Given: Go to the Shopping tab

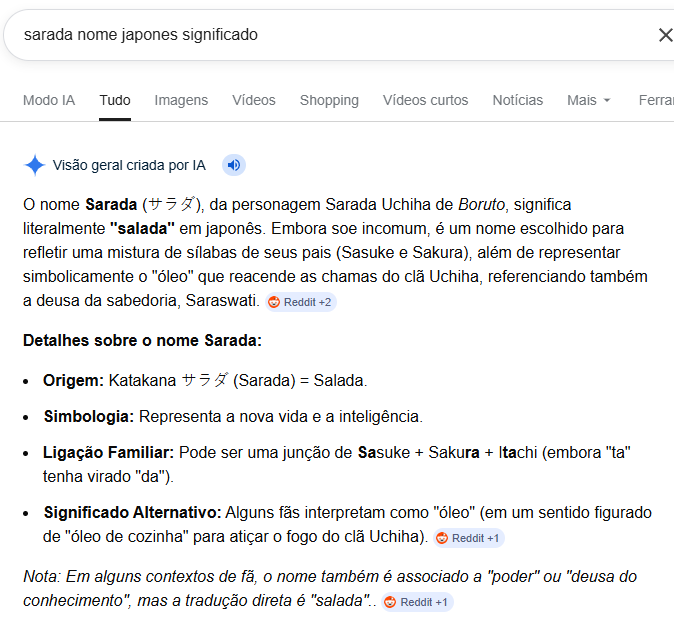Looking at the screenshot, I should (329, 100).
